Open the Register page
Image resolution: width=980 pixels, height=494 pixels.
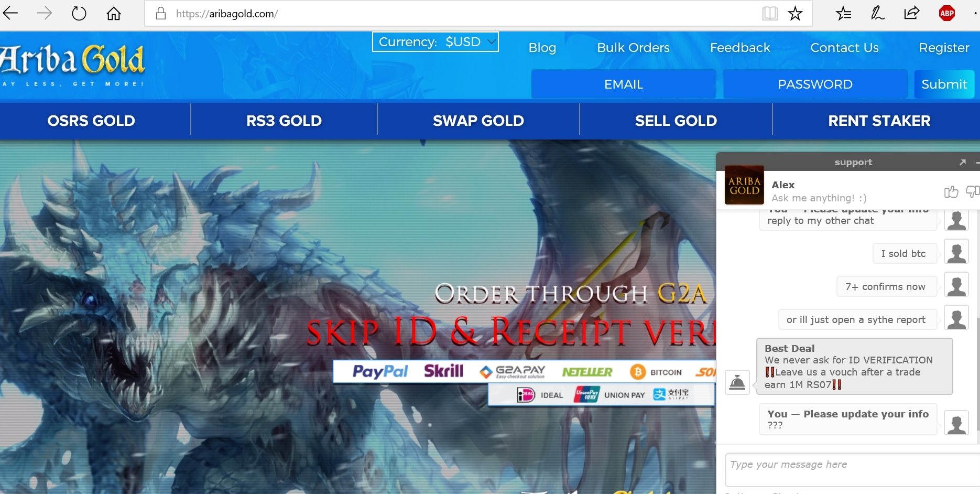tap(944, 48)
